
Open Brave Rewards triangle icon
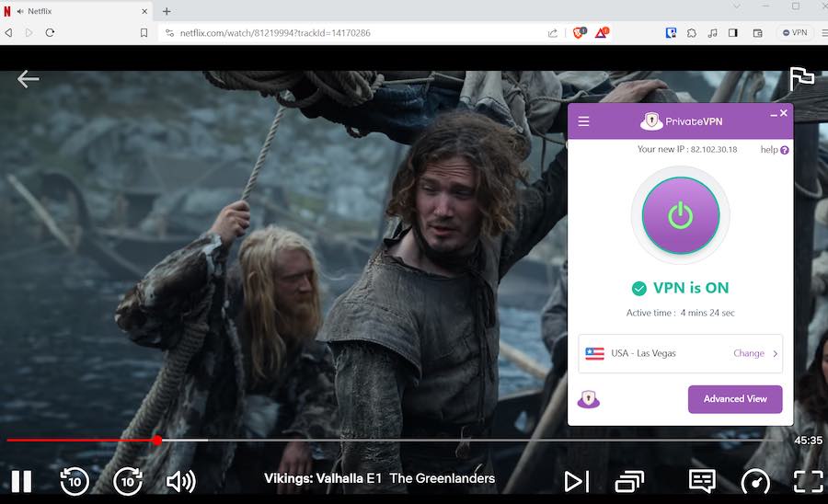pos(602,33)
